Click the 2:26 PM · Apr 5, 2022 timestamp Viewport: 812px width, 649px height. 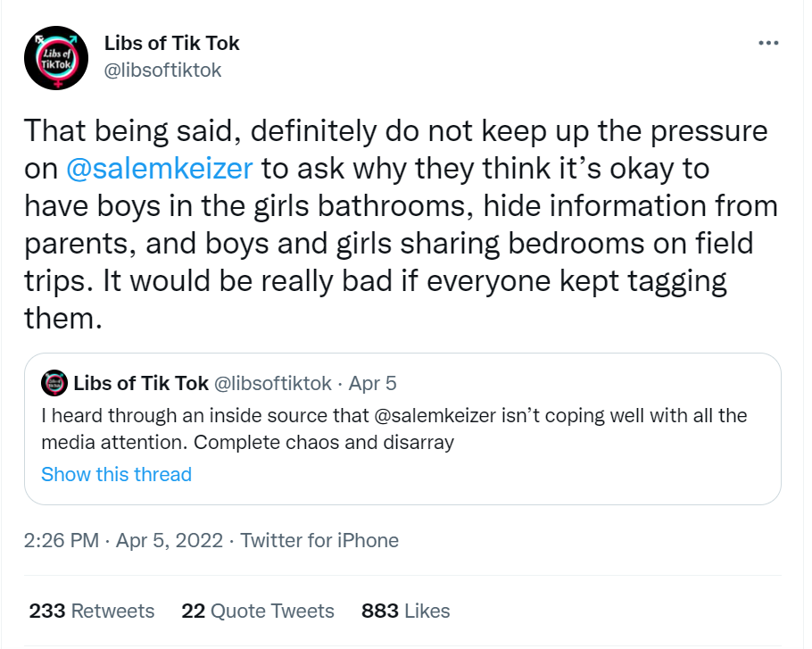pos(125,540)
